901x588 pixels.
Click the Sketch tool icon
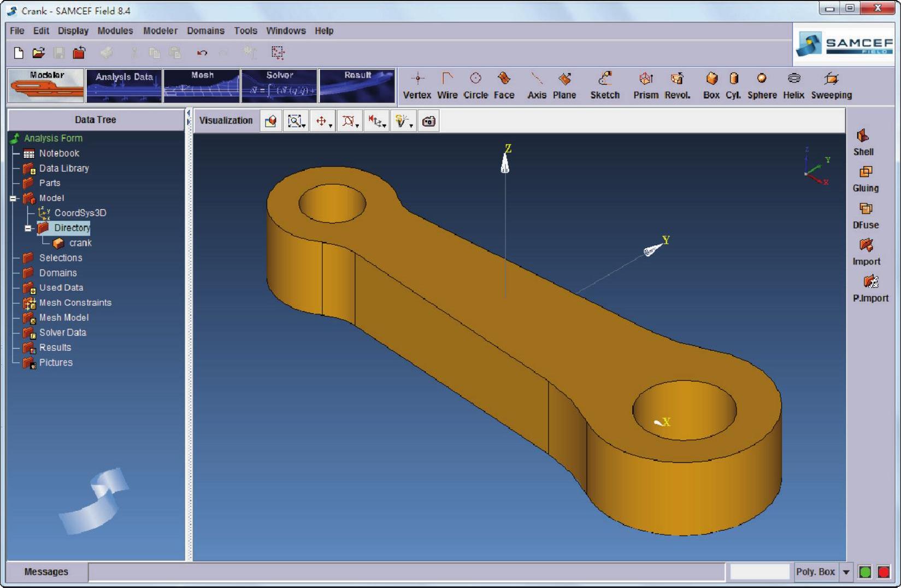[604, 85]
